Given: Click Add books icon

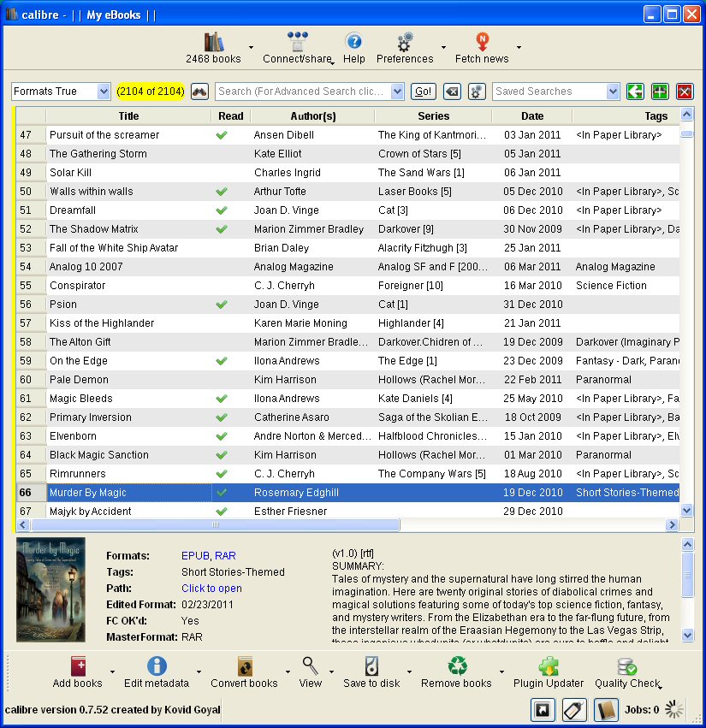Looking at the screenshot, I should point(78,666).
